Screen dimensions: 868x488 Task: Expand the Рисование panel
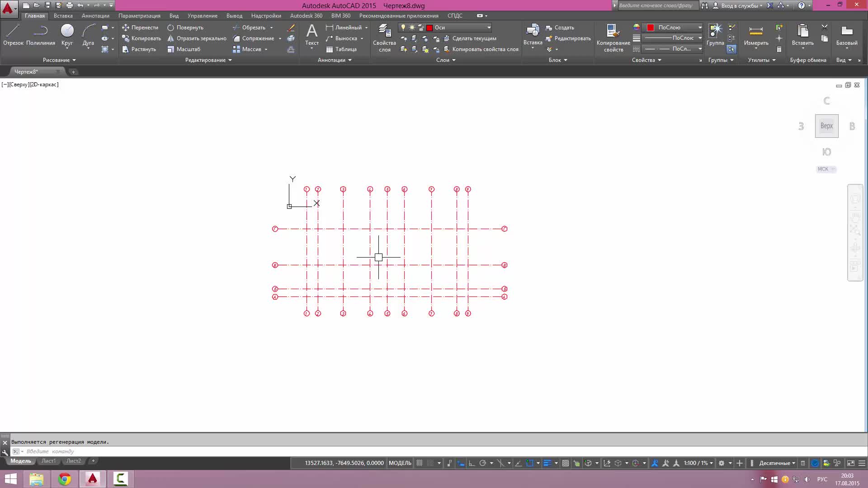tap(59, 60)
